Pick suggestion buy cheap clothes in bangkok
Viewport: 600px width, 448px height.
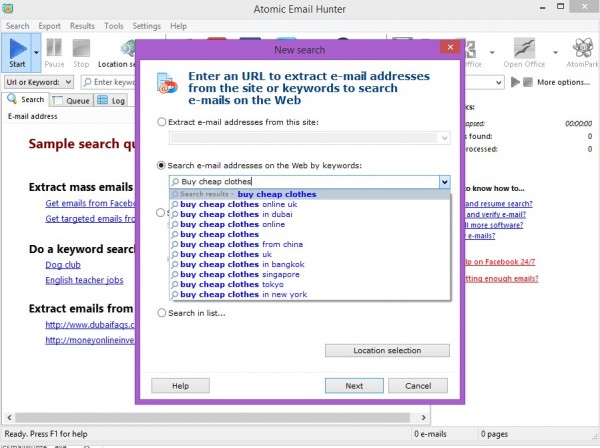click(310, 264)
